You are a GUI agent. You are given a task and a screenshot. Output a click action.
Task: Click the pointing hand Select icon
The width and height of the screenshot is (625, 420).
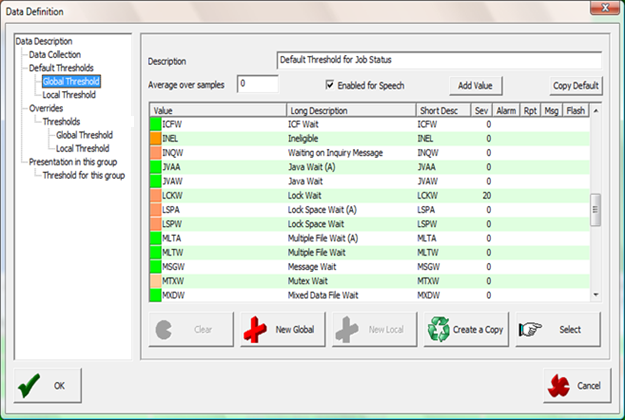click(x=530, y=329)
